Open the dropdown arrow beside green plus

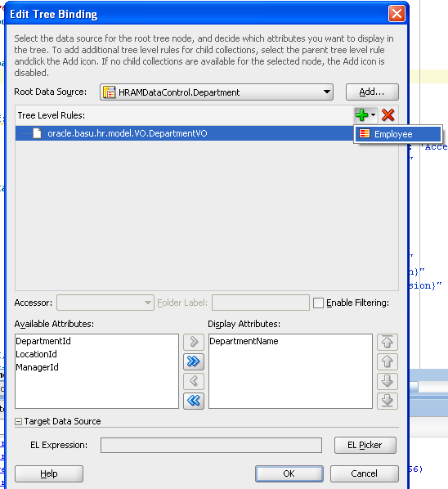click(373, 115)
